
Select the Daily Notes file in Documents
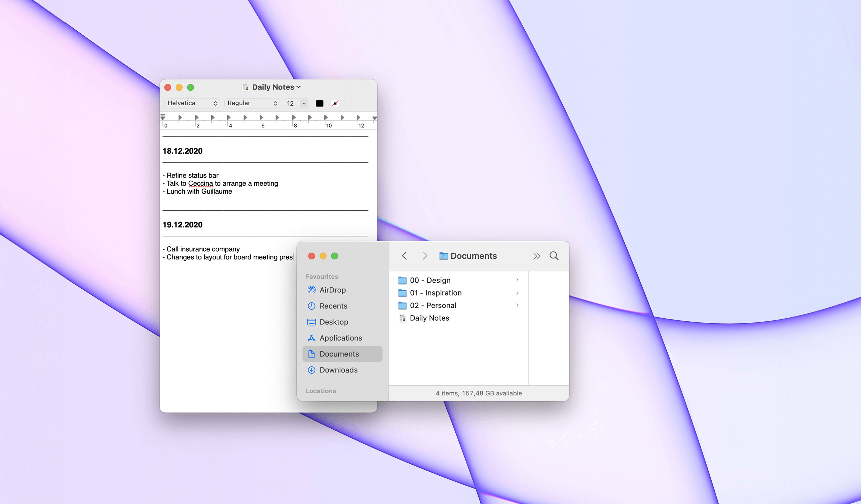click(429, 318)
